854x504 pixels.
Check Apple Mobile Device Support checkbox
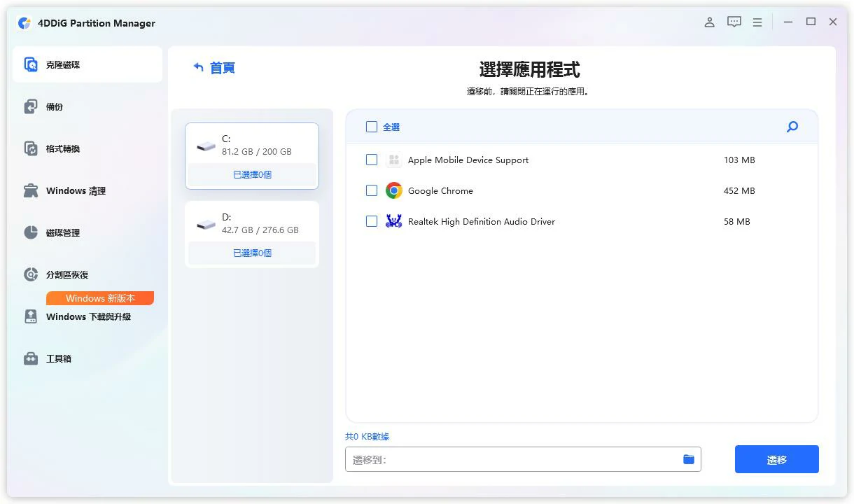[x=372, y=160]
